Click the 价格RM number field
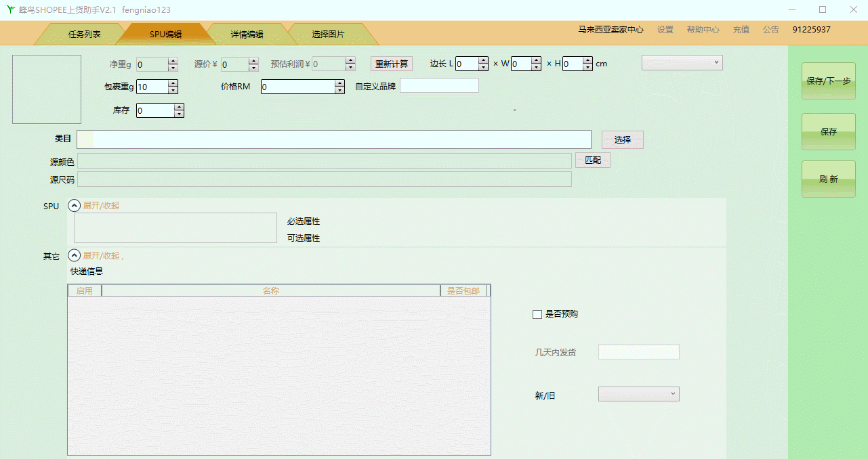Image resolution: width=868 pixels, height=459 pixels. [x=298, y=87]
